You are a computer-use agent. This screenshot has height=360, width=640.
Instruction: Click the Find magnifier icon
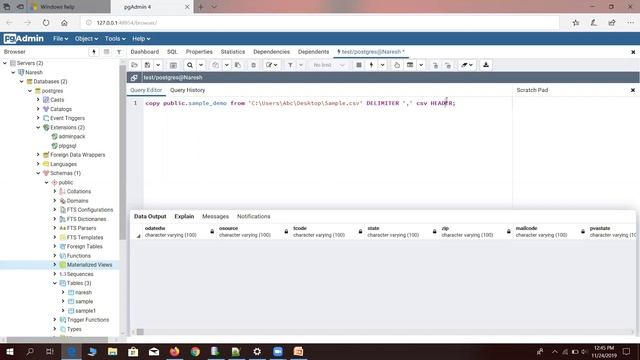pyautogui.click(x=190, y=65)
